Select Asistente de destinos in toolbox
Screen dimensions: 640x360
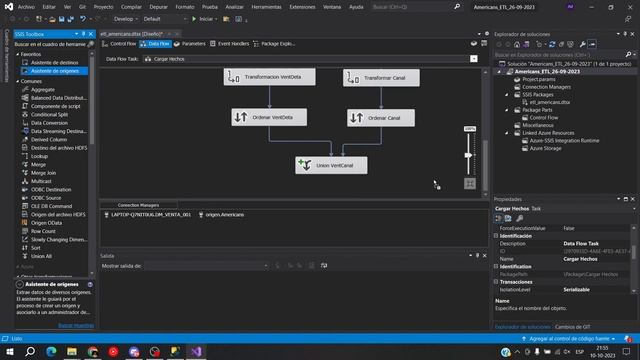[54, 62]
